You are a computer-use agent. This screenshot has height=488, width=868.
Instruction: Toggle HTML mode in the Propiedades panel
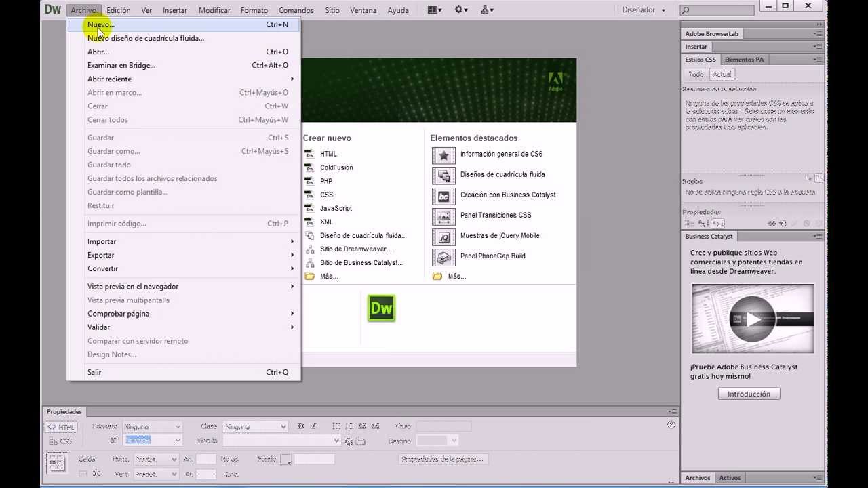61,427
